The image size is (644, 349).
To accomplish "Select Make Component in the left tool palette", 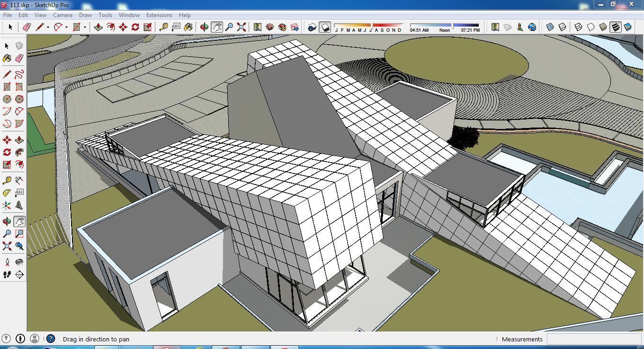I will [19, 46].
